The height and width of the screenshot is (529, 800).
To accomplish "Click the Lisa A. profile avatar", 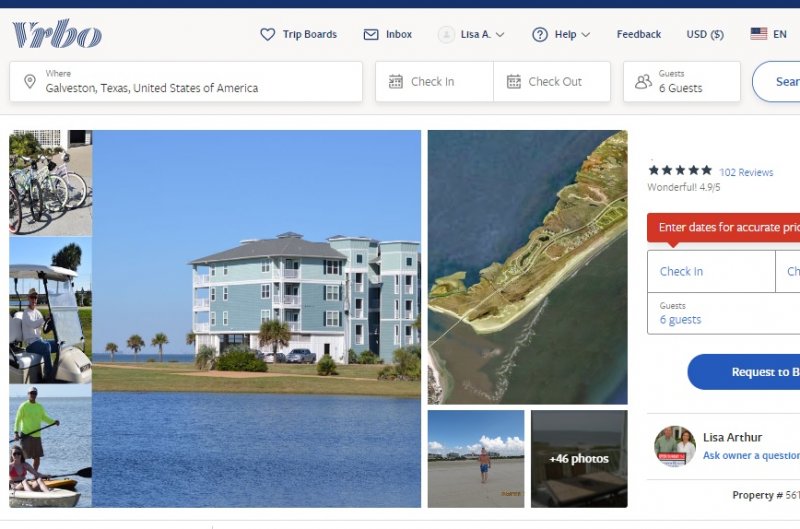I will 446,34.
